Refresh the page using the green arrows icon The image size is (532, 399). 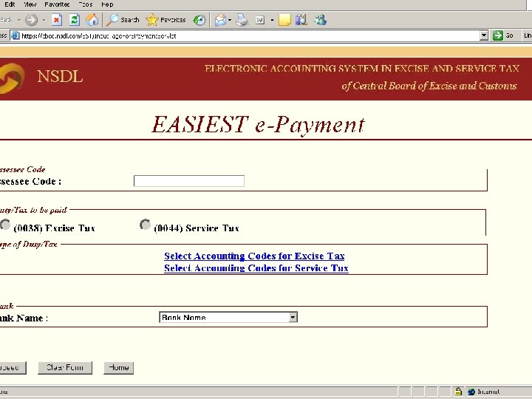75,20
